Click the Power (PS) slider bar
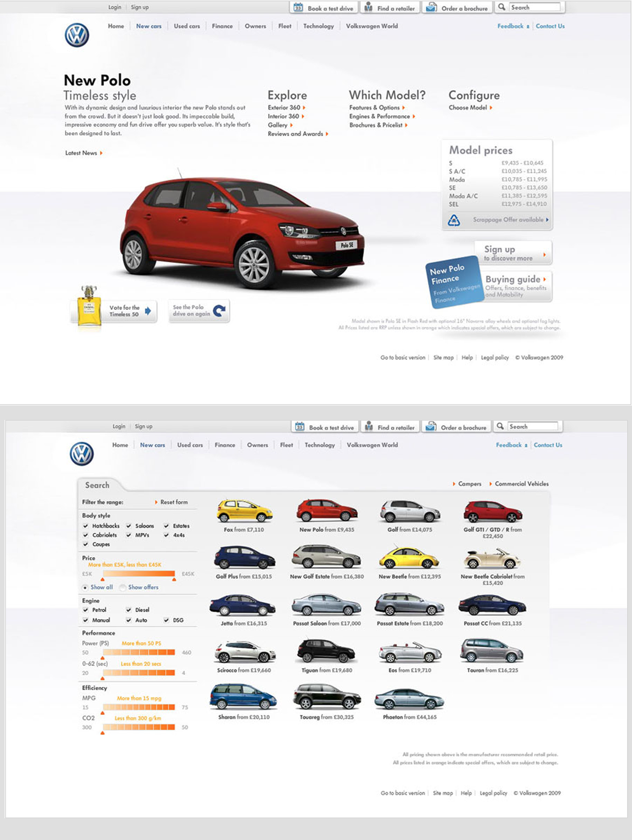Image resolution: width=632 pixels, height=840 pixels. pos(139,652)
